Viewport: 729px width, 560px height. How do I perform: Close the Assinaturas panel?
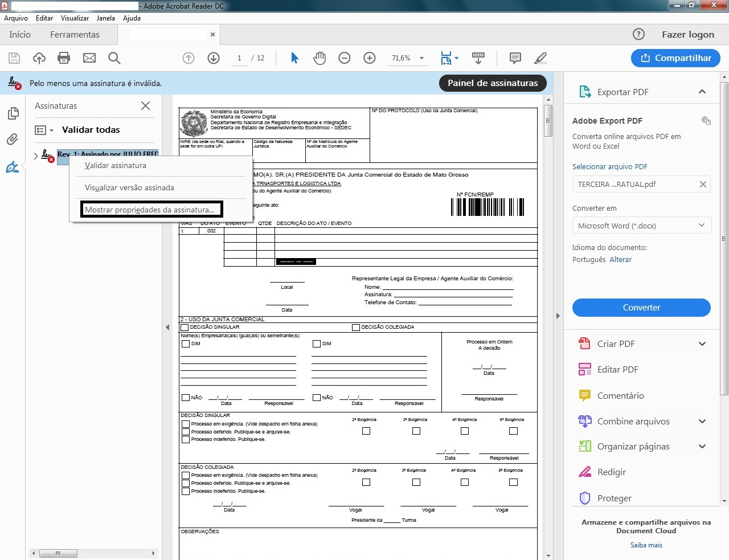point(146,106)
